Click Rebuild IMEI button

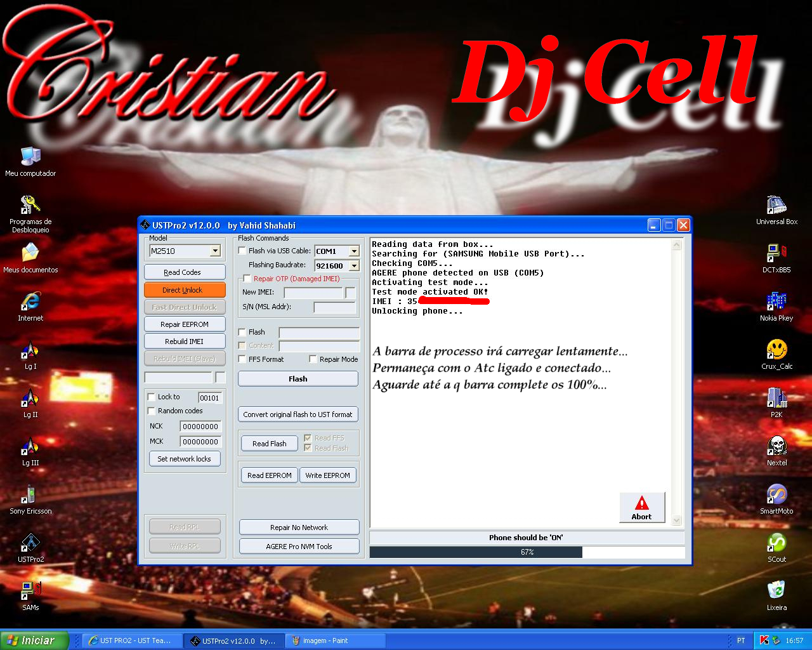tap(185, 342)
